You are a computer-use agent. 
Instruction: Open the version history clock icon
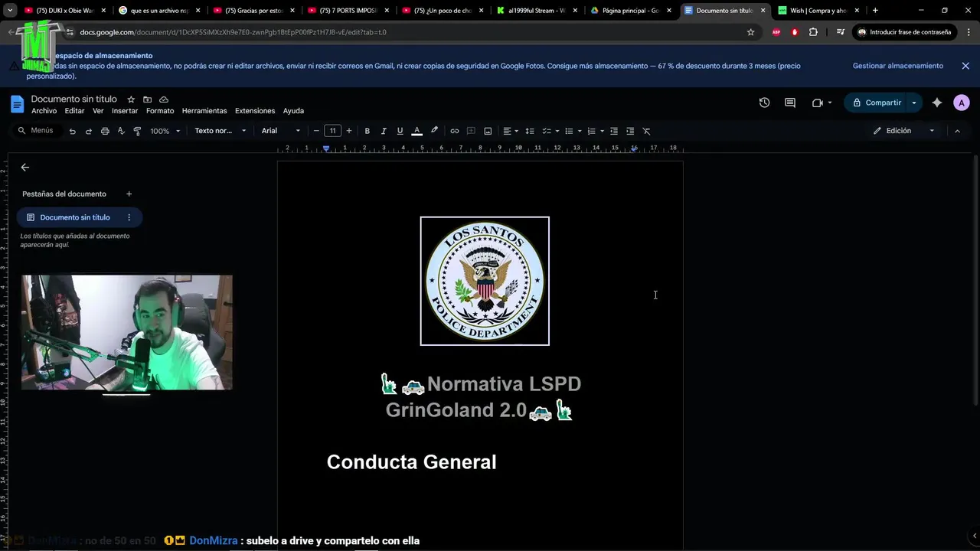point(764,103)
